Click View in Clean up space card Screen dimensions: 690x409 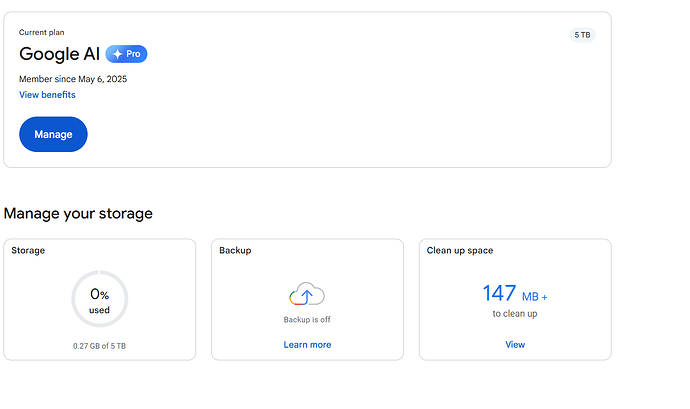pyautogui.click(x=515, y=345)
